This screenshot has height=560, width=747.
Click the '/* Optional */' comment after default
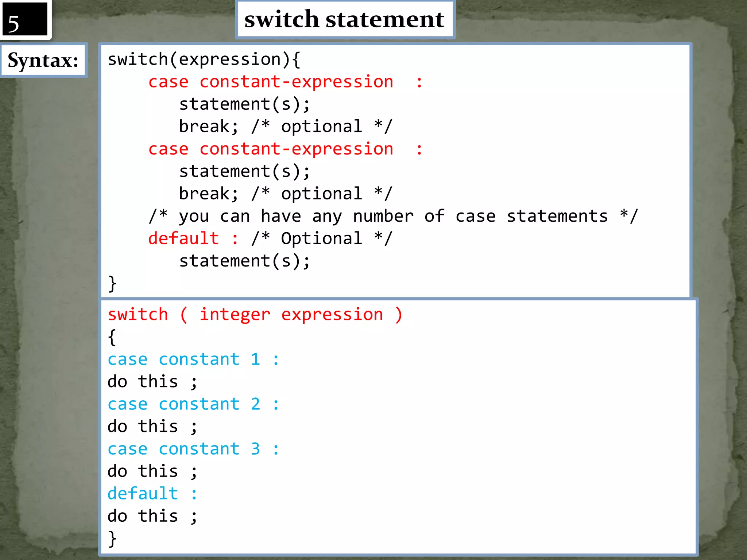(322, 238)
